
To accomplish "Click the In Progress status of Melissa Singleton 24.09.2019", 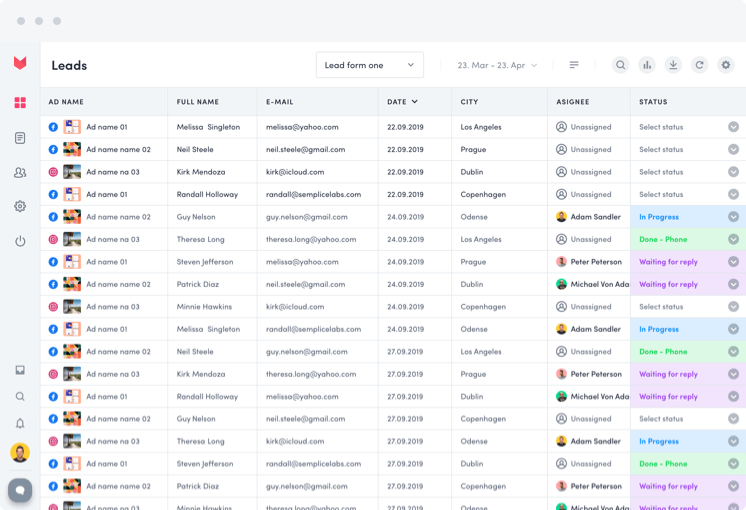I will pos(658,329).
